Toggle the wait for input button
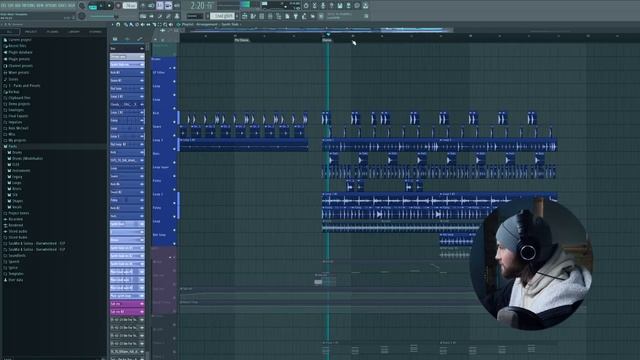This screenshot has height=360, width=640. pos(151,6)
